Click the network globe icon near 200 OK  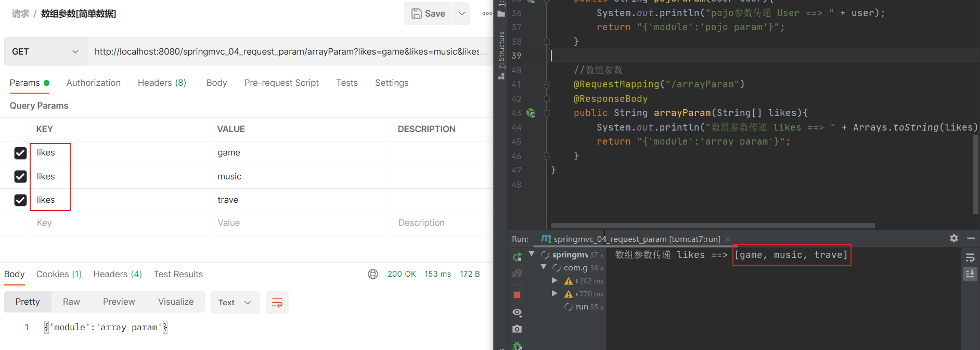(373, 274)
